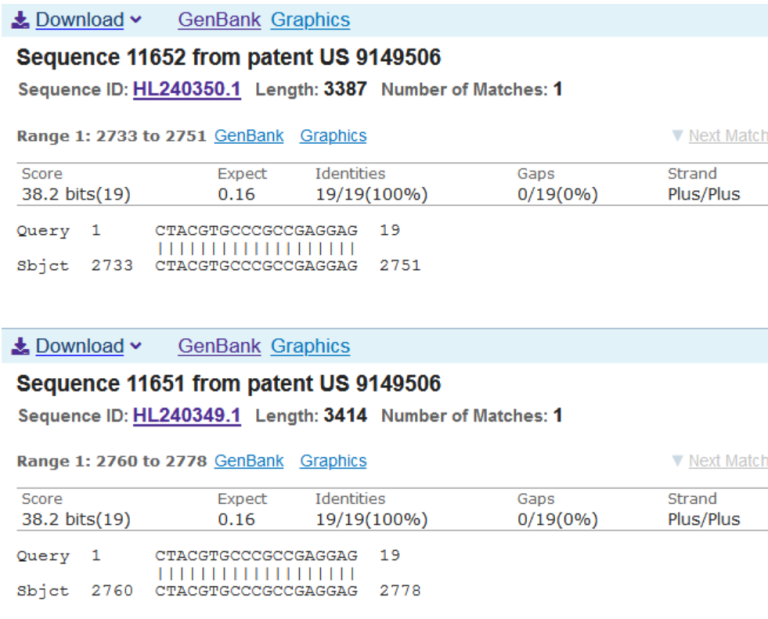Expand Download chevron for Sequence 11652
This screenshot has height=619, width=768.
(x=136, y=20)
